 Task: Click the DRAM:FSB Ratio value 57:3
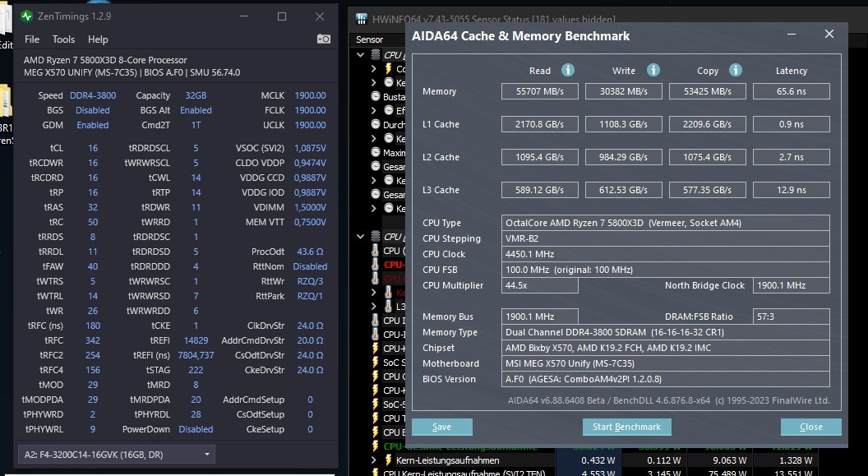(791, 317)
